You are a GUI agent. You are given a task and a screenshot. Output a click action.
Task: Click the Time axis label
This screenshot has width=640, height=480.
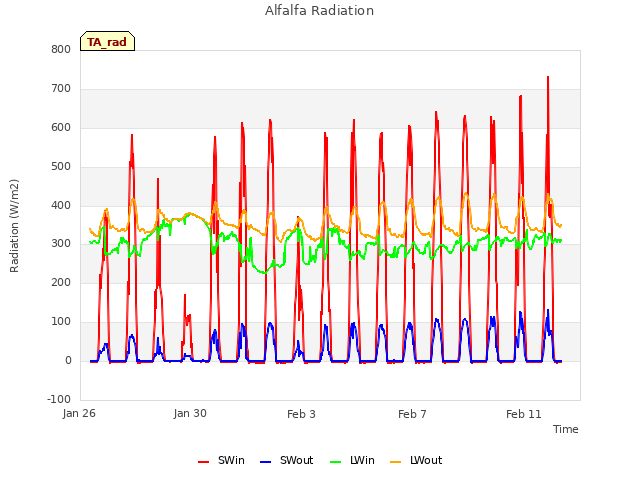click(x=565, y=429)
